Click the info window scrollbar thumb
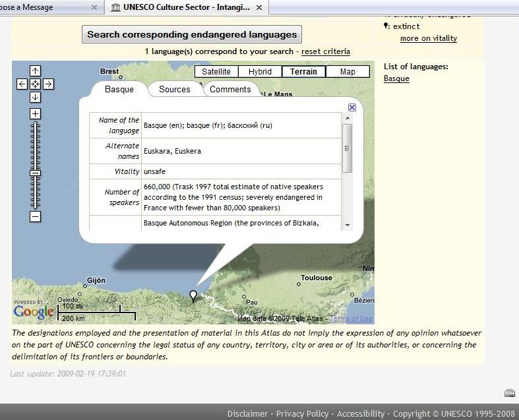Viewport: 519px width, 420px height. [348, 148]
